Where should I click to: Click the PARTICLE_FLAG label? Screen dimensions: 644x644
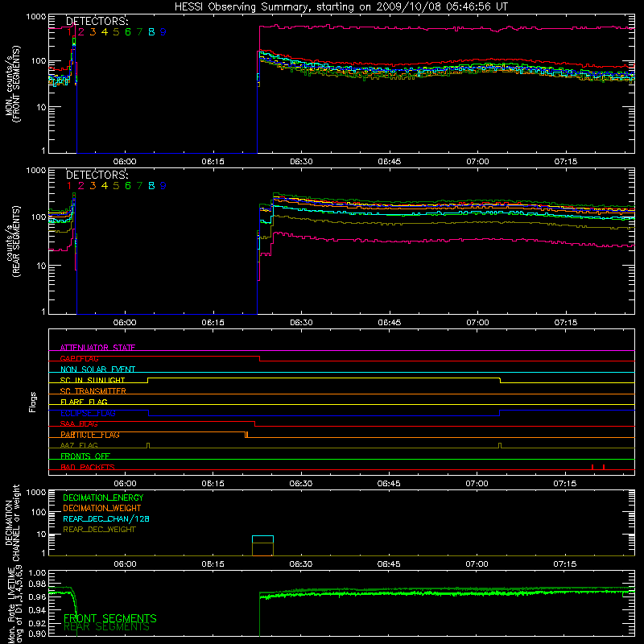tap(90, 435)
